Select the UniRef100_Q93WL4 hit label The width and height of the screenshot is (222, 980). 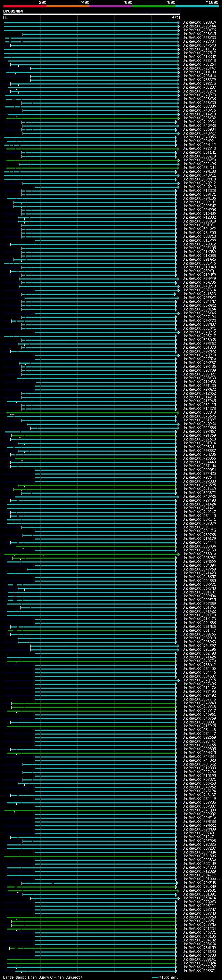point(199,76)
